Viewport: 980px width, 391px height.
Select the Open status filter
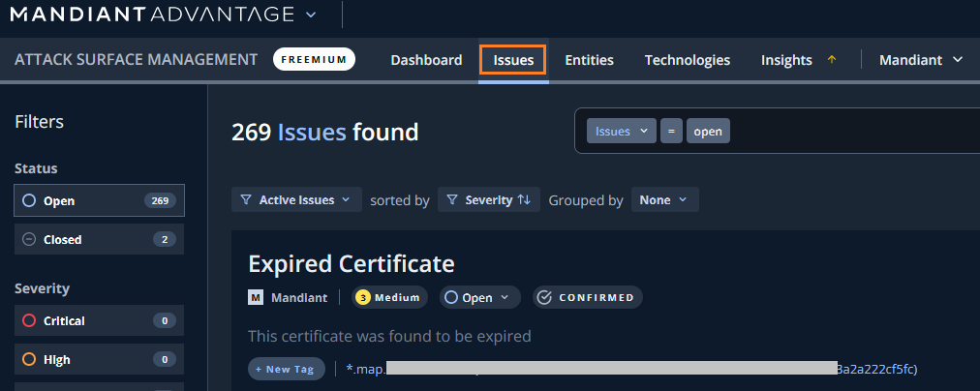(x=99, y=200)
